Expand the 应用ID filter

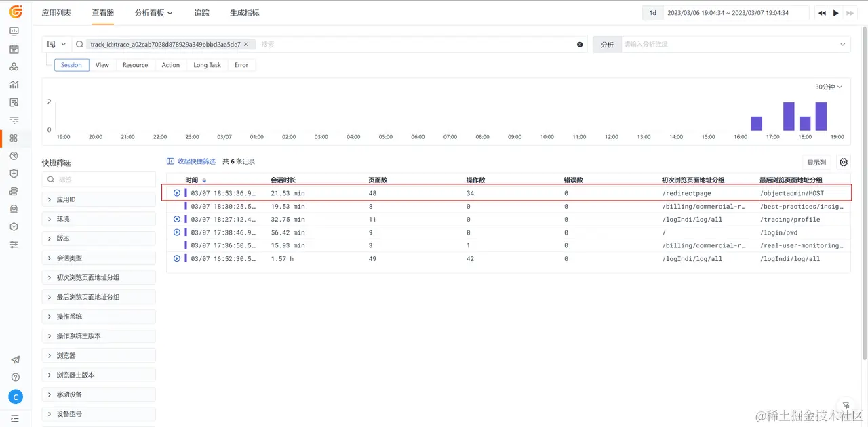click(x=98, y=200)
